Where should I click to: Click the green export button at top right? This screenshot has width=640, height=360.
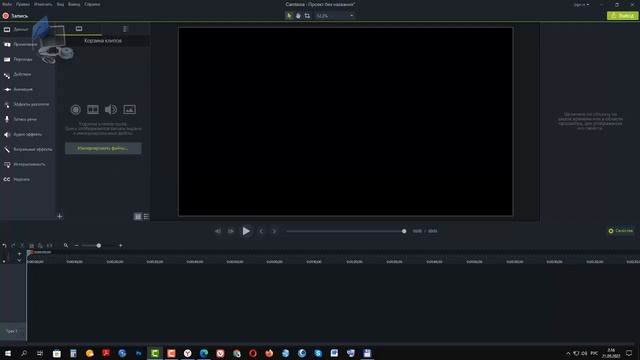click(622, 16)
